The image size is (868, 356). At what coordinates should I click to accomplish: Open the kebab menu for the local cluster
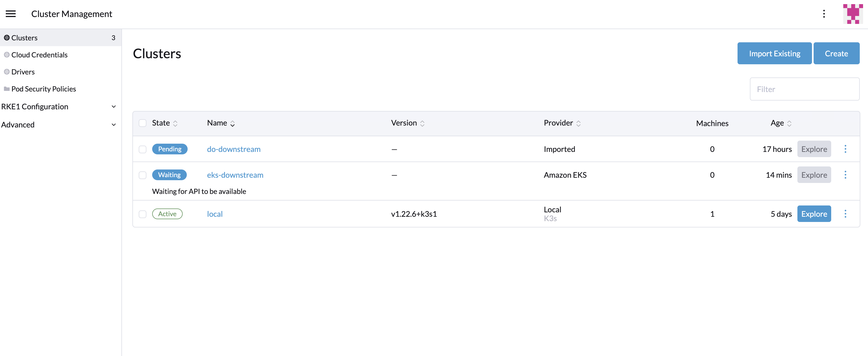click(845, 214)
